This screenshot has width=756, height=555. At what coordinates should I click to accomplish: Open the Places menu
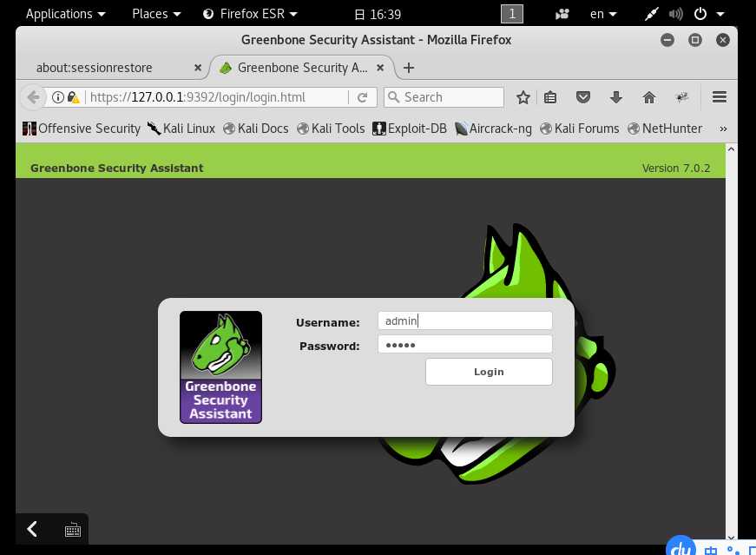156,14
